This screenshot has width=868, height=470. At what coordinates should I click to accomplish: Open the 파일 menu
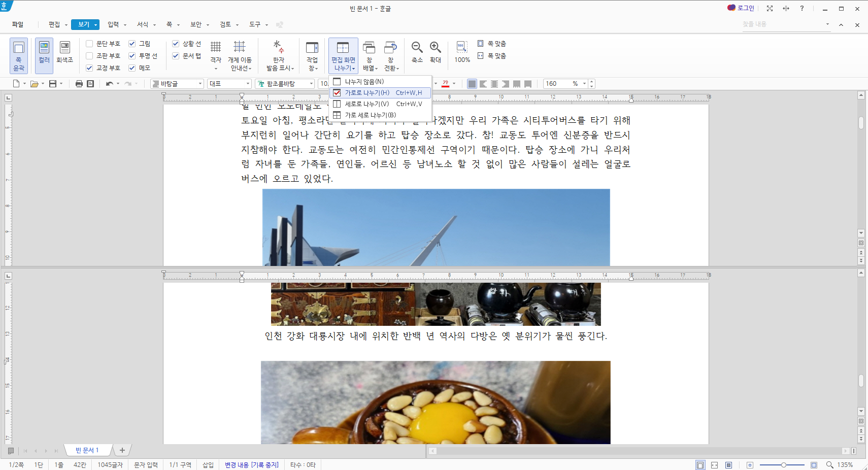point(18,24)
